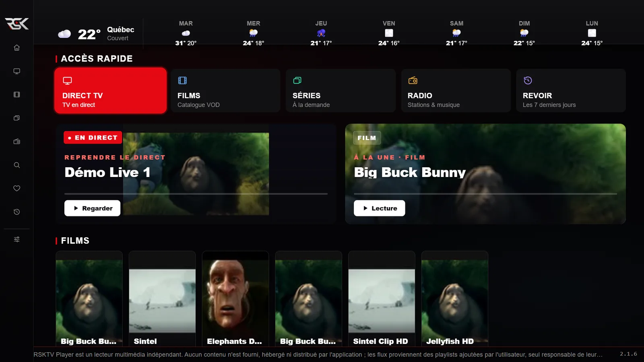Click the RSK logo at top left
The width and height of the screenshot is (644, 362).
(17, 24)
